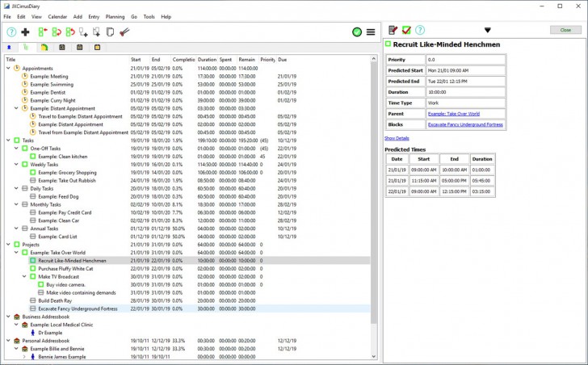Click the copy pages icon in toolbar
The width and height of the screenshot is (588, 365).
click(x=111, y=32)
